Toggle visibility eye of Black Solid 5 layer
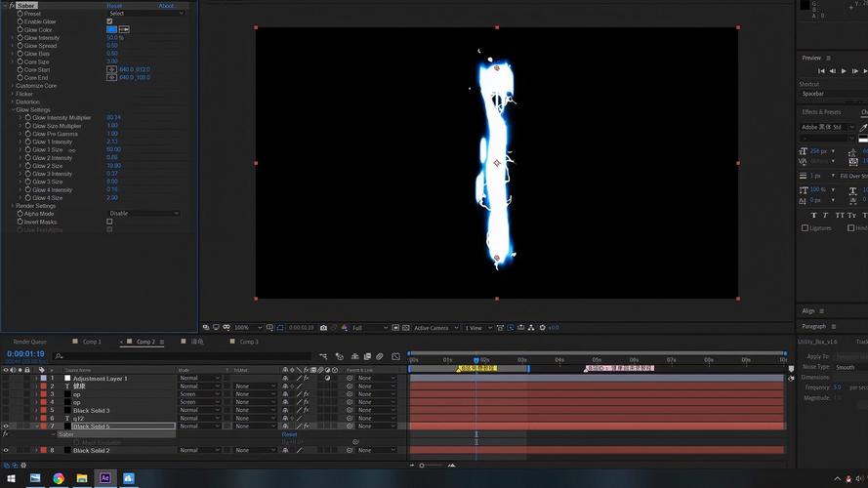The width and height of the screenshot is (868, 488). pyautogui.click(x=6, y=427)
